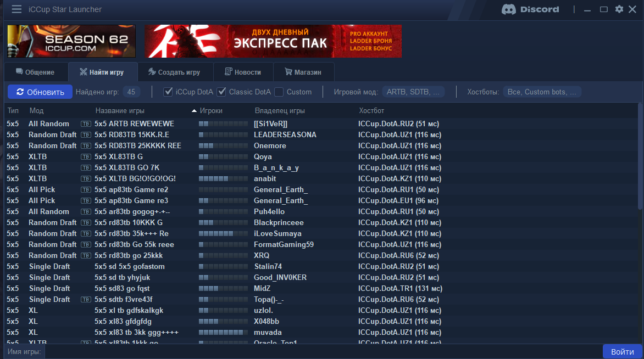This screenshot has width=644, height=359.
Task: Close the iCCup Star Launcher
Action: (x=632, y=9)
